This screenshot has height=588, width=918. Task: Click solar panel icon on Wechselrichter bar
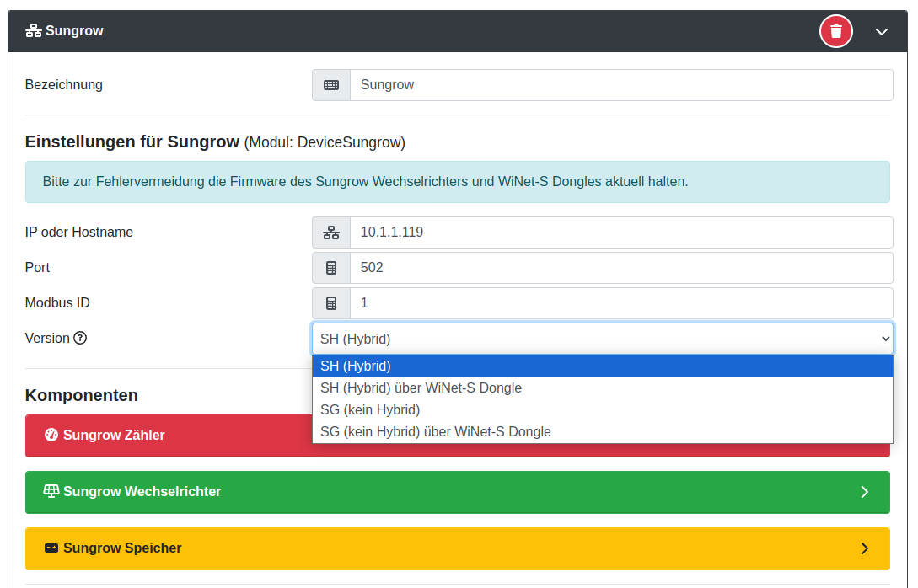51,491
